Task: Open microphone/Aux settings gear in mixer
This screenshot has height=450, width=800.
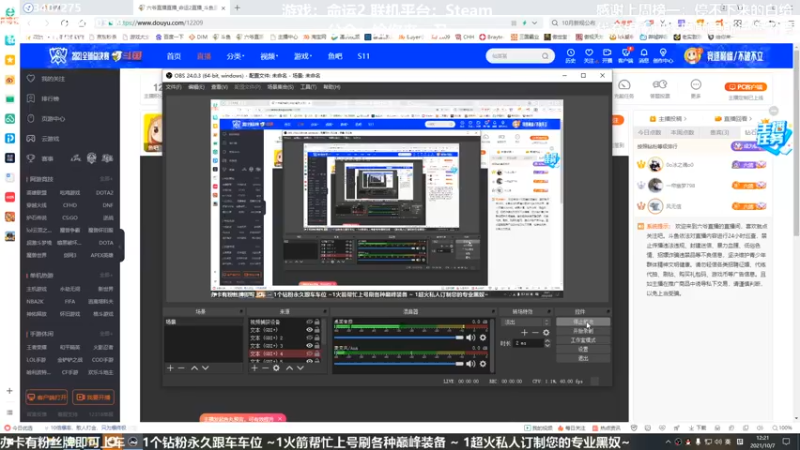Action: pos(483,364)
